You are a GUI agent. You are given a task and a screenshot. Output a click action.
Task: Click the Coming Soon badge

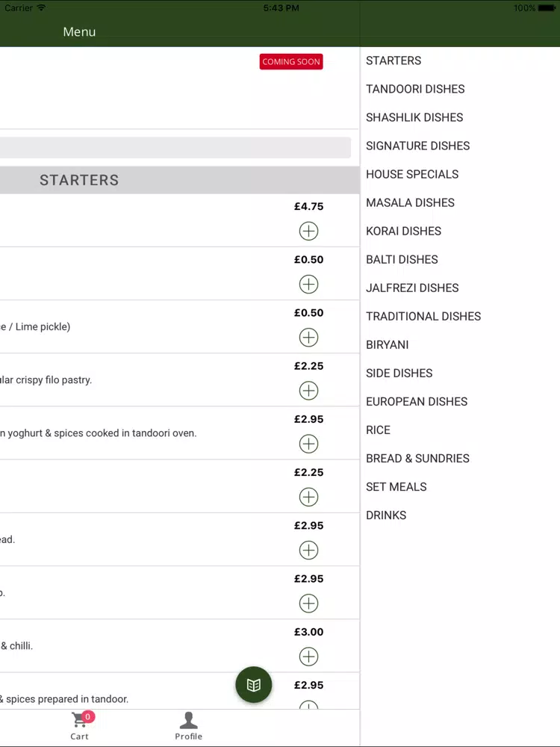(291, 61)
